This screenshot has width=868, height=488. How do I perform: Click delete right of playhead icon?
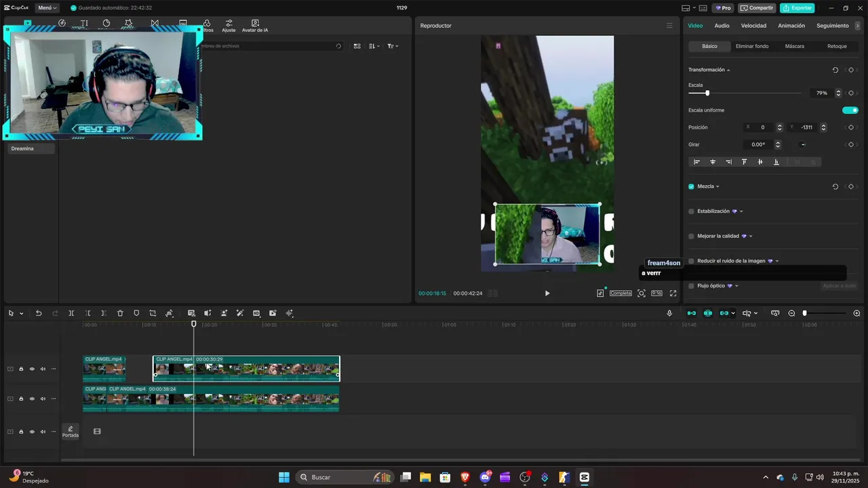pyautogui.click(x=103, y=313)
